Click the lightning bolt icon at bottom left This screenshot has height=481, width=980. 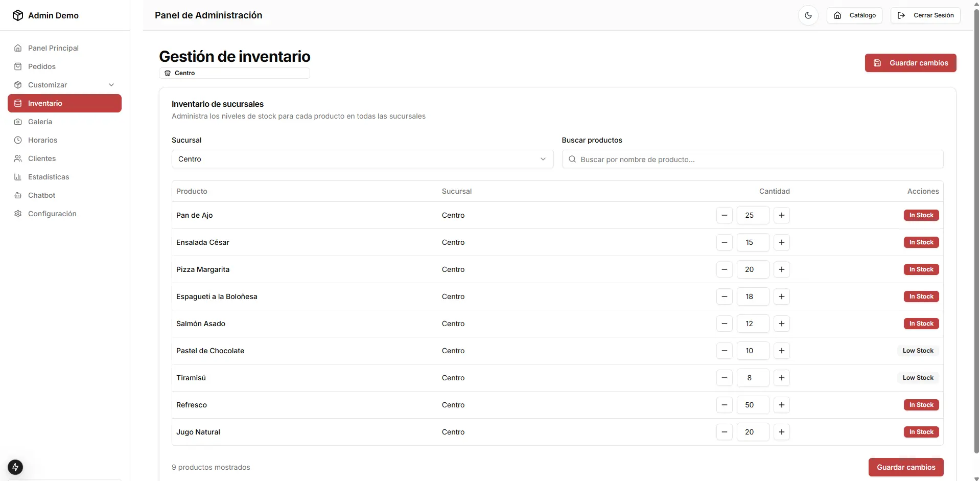pyautogui.click(x=15, y=467)
